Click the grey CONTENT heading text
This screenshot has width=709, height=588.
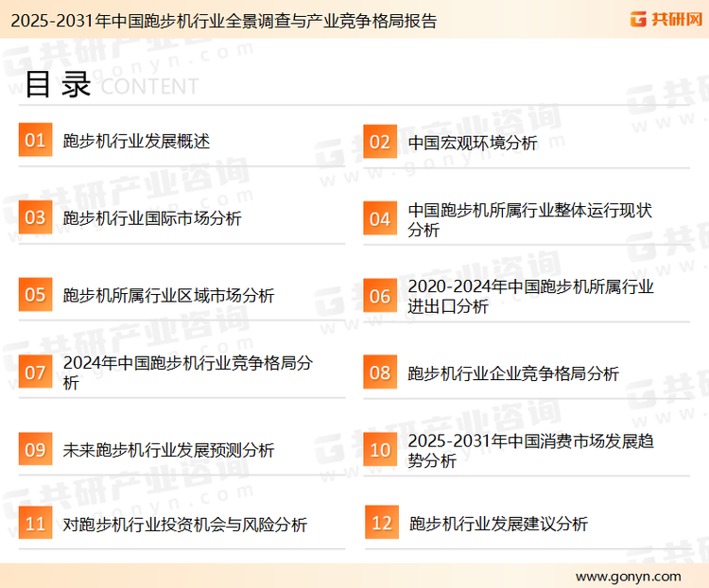coord(149,86)
